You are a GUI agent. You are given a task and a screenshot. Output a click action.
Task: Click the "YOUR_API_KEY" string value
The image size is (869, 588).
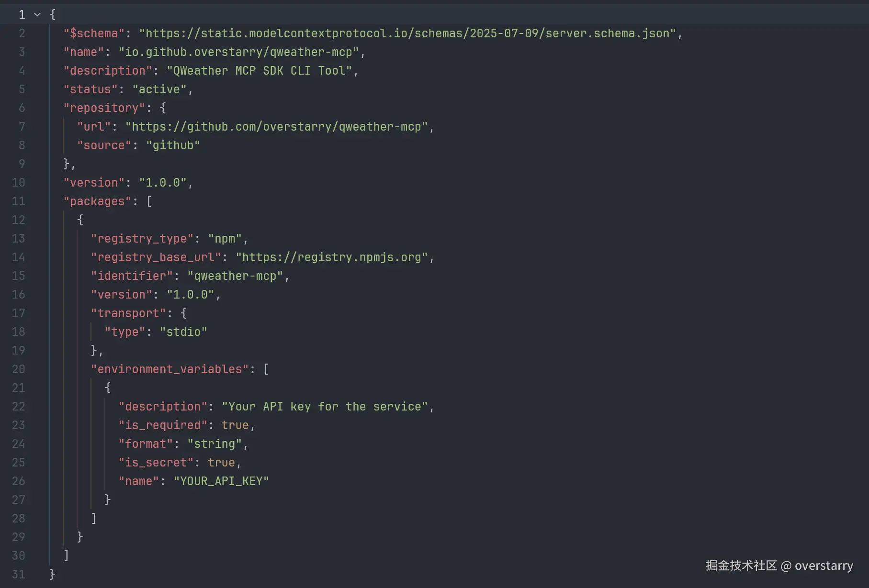coord(221,481)
